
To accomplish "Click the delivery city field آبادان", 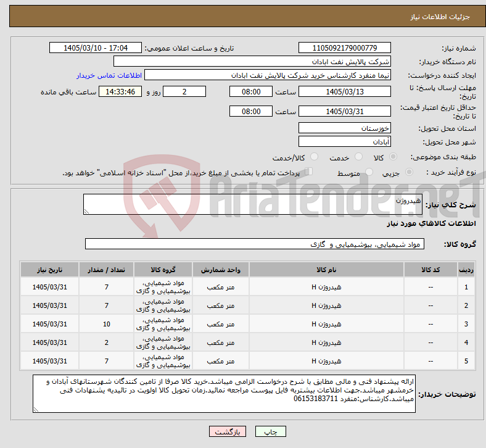I will click(344, 142).
